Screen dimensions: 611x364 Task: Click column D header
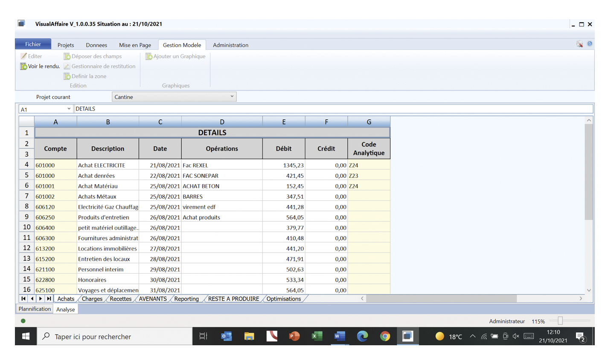tap(222, 122)
